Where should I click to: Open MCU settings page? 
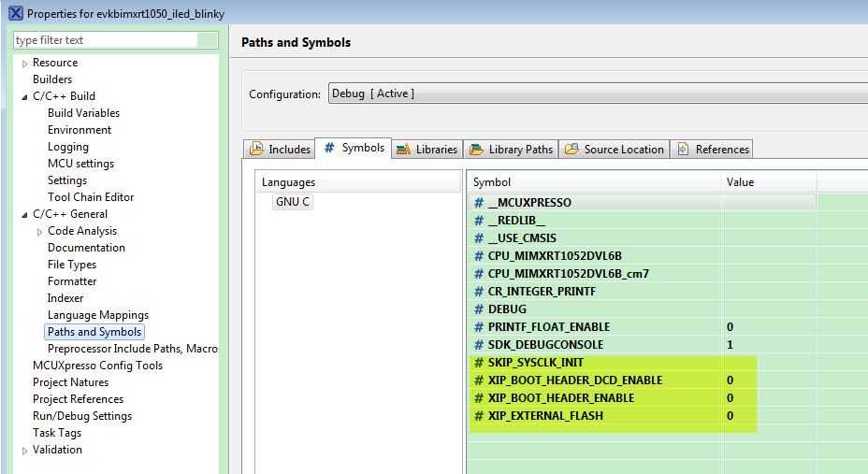coord(80,164)
